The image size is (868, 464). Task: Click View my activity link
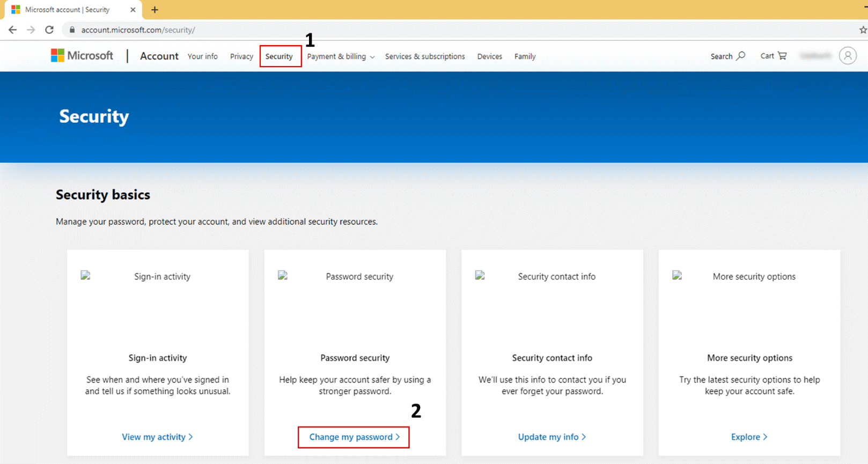[x=157, y=437]
